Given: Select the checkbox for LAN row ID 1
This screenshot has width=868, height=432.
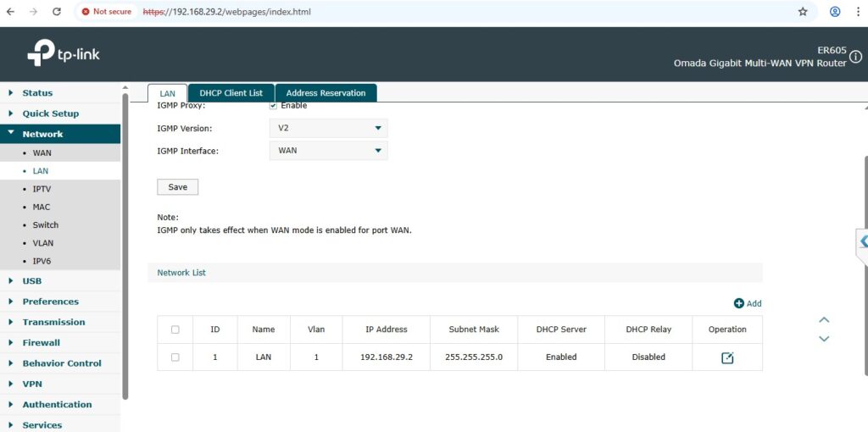Looking at the screenshot, I should click(x=175, y=357).
